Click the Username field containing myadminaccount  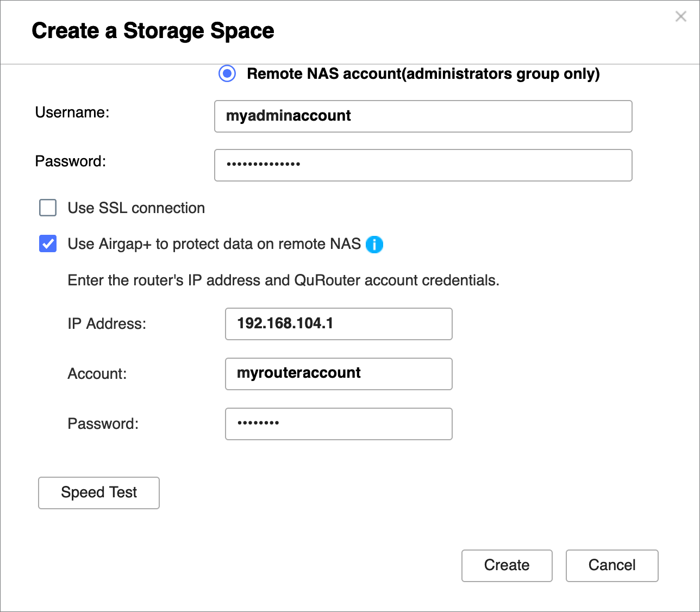tap(423, 116)
